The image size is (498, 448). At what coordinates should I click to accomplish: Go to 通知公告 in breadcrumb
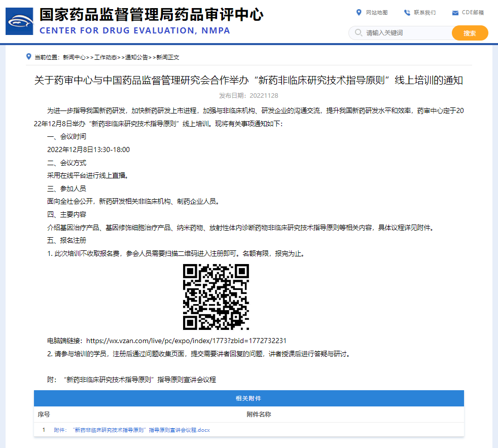tap(136, 57)
